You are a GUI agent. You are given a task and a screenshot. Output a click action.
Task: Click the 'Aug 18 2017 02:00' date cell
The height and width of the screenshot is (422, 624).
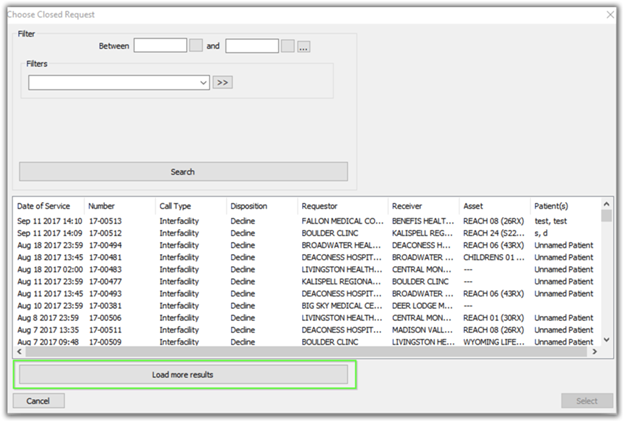coord(50,270)
